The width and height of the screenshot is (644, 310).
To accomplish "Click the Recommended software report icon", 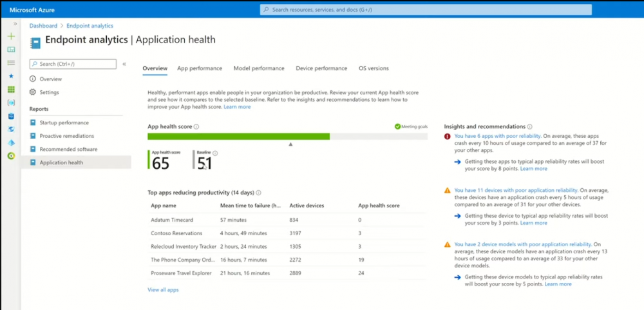I will click(x=33, y=150).
